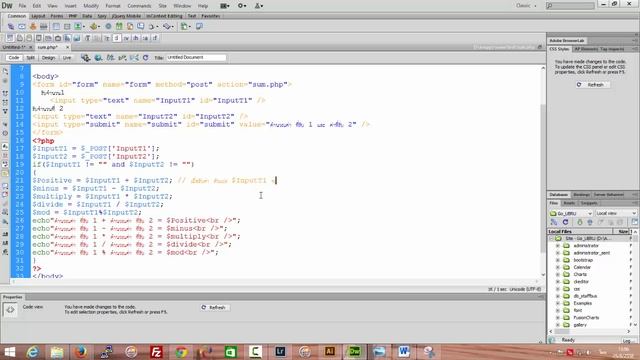This screenshot has width=640, height=360.
Task: Open Lightroom from taskbar
Action: pos(280,352)
